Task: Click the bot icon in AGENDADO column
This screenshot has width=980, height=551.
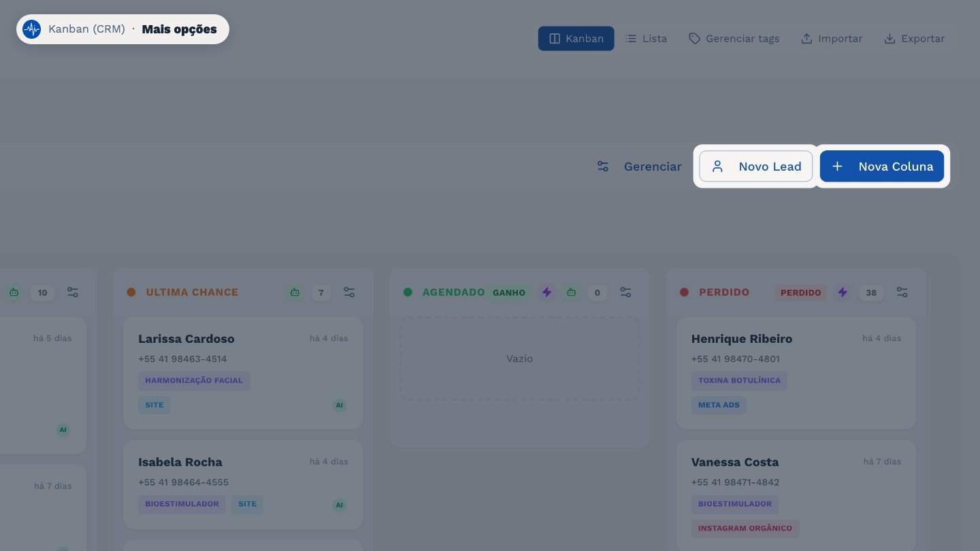Action: pyautogui.click(x=571, y=293)
